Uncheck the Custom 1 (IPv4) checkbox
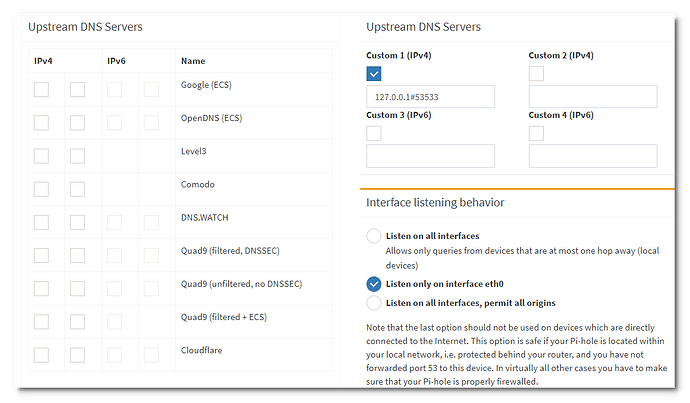 point(374,73)
